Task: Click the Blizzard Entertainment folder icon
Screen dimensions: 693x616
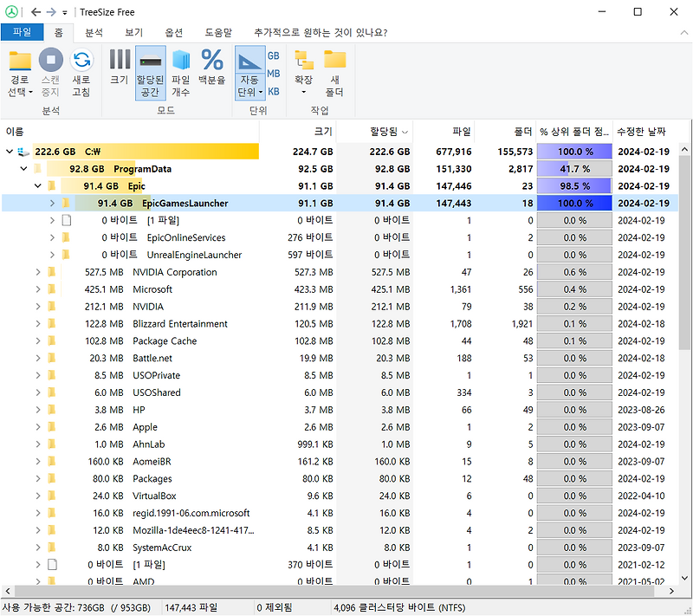Action: [x=52, y=324]
